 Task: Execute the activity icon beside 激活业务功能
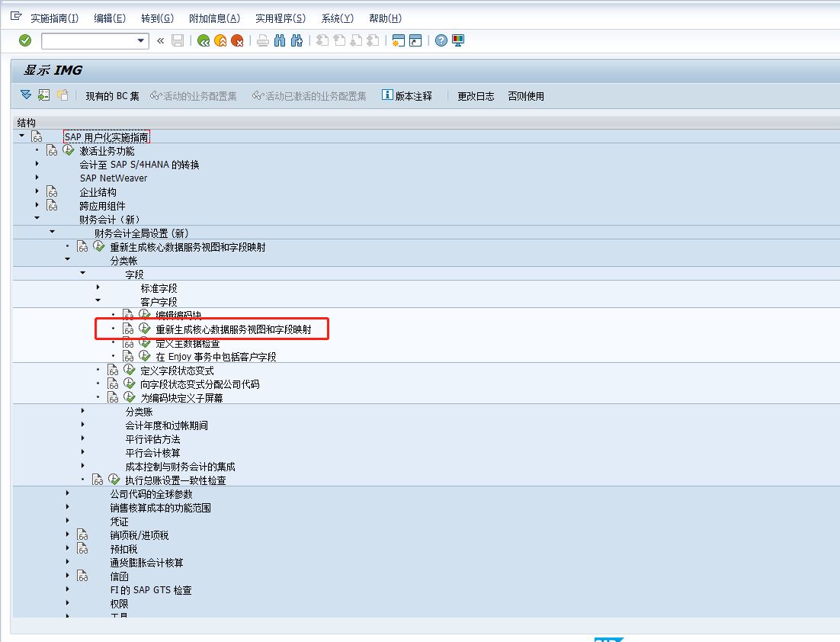(x=68, y=150)
